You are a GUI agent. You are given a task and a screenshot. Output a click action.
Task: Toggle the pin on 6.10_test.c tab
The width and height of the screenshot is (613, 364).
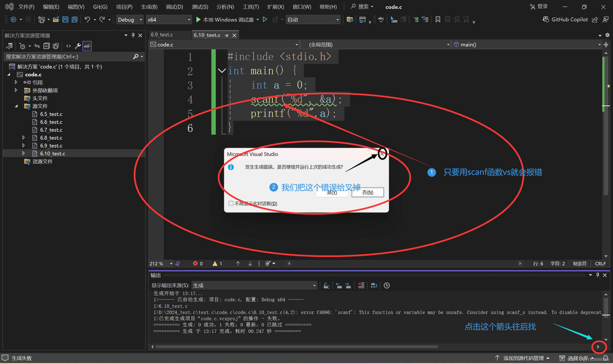click(227, 35)
